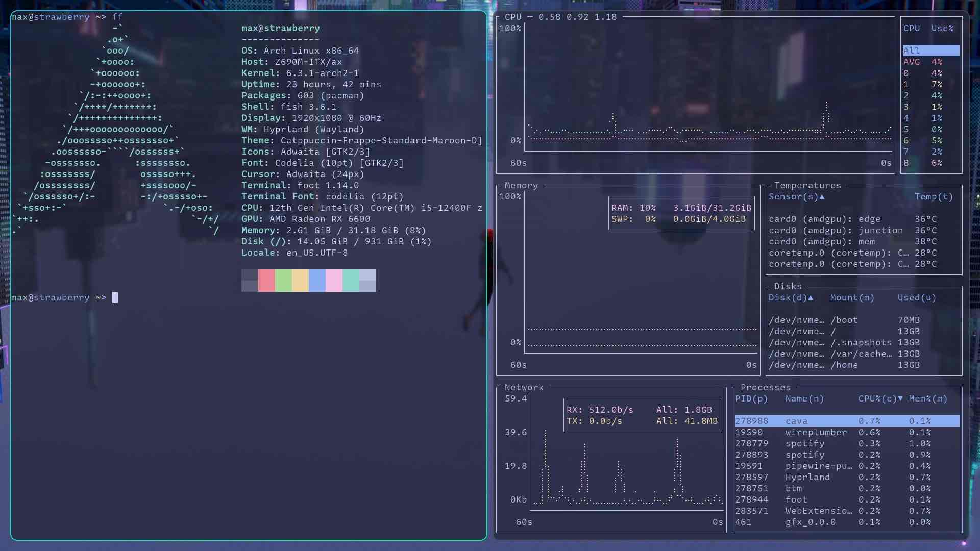Viewport: 980px width, 551px height.
Task: Focus the CPU widget title
Action: (x=513, y=17)
